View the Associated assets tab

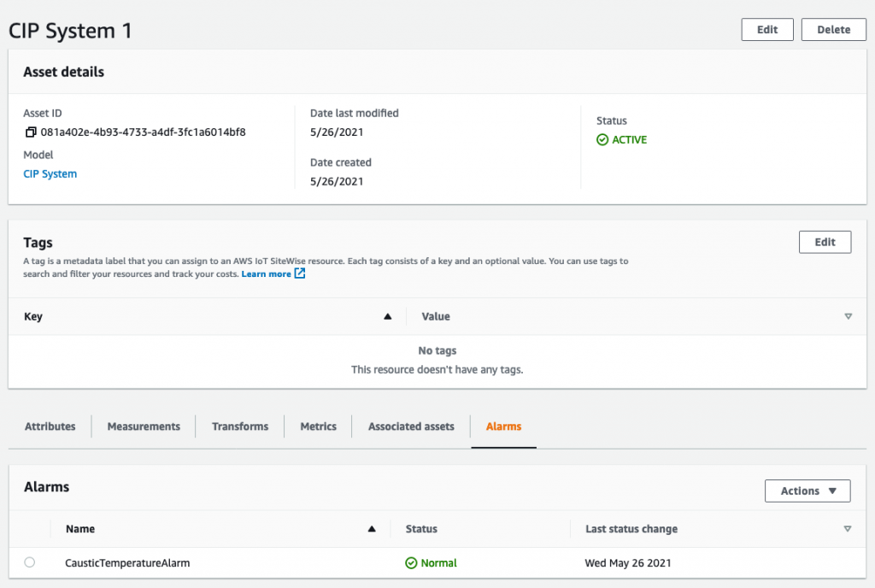411,426
